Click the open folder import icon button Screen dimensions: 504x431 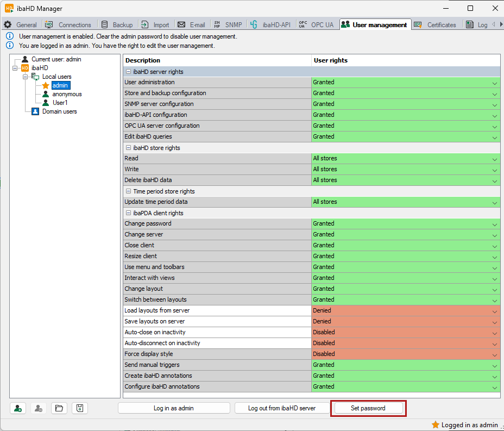click(59, 408)
